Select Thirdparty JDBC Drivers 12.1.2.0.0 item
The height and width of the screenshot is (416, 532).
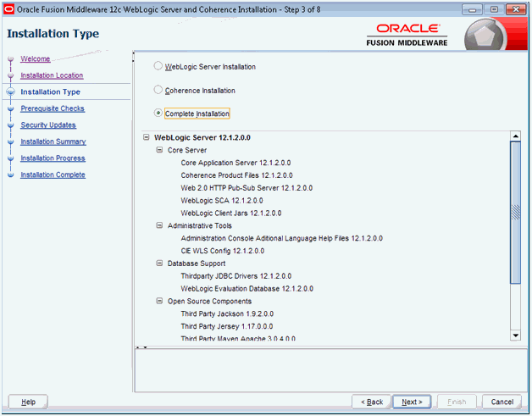point(236,276)
